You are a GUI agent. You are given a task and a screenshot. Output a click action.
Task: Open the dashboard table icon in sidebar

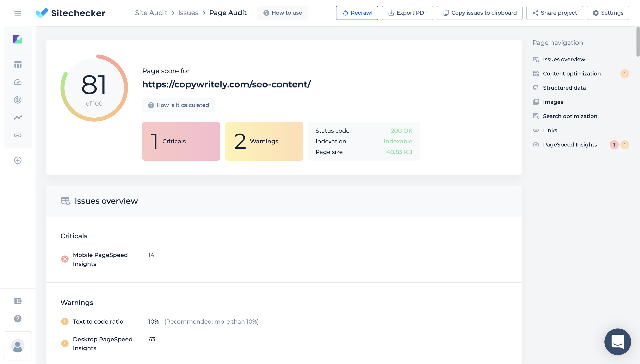click(18, 65)
